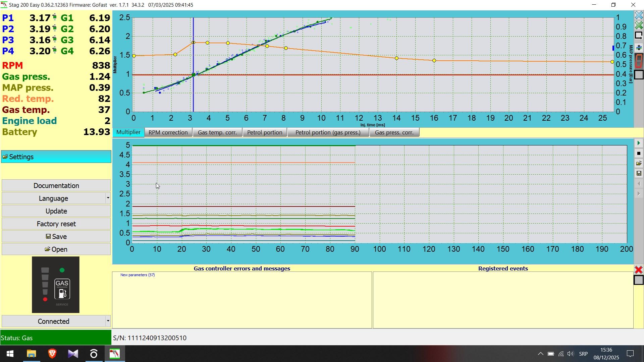Click the map compress lines icon
Viewport: 644px width, 362px height.
(639, 48)
